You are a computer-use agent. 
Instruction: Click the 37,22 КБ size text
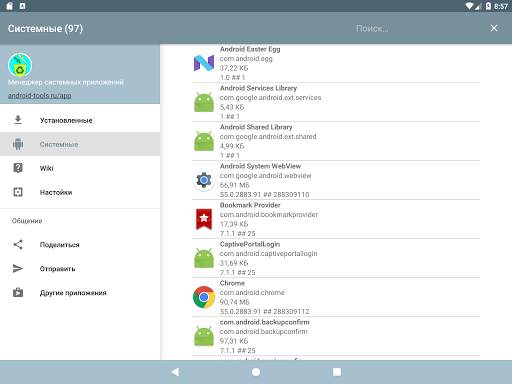tap(234, 68)
